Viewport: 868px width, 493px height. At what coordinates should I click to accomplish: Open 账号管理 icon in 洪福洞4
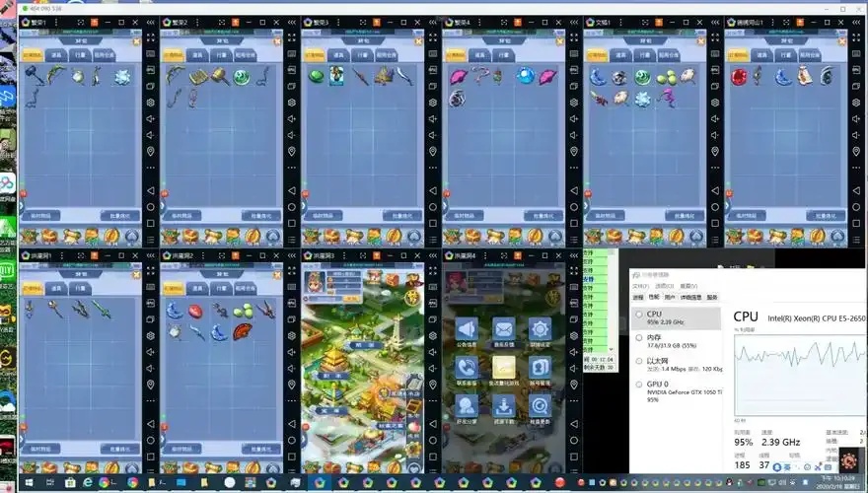coord(540,368)
